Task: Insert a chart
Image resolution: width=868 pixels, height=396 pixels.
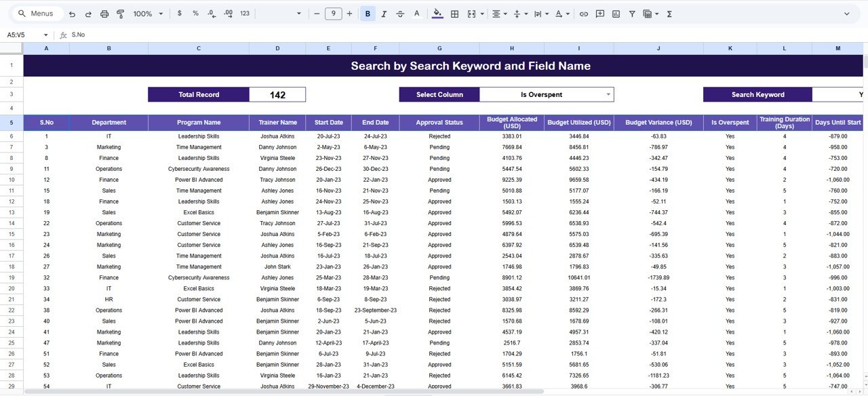Action: pos(617,14)
